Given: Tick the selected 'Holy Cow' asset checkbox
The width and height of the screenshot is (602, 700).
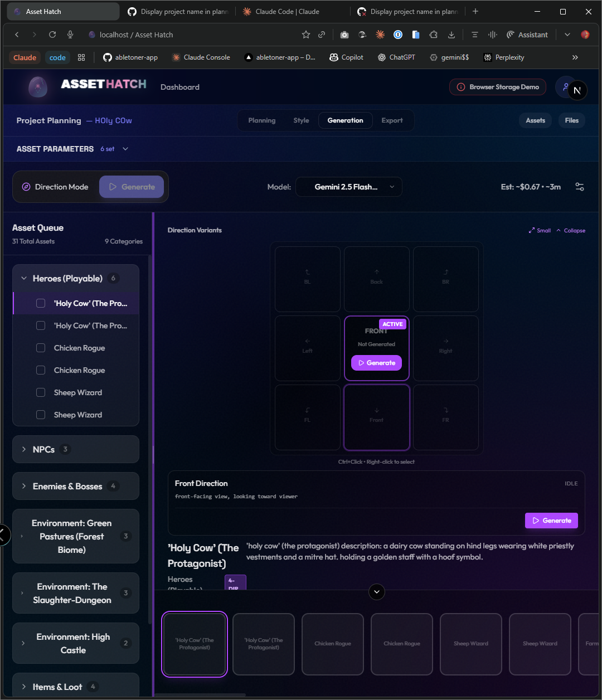Looking at the screenshot, I should tap(41, 303).
